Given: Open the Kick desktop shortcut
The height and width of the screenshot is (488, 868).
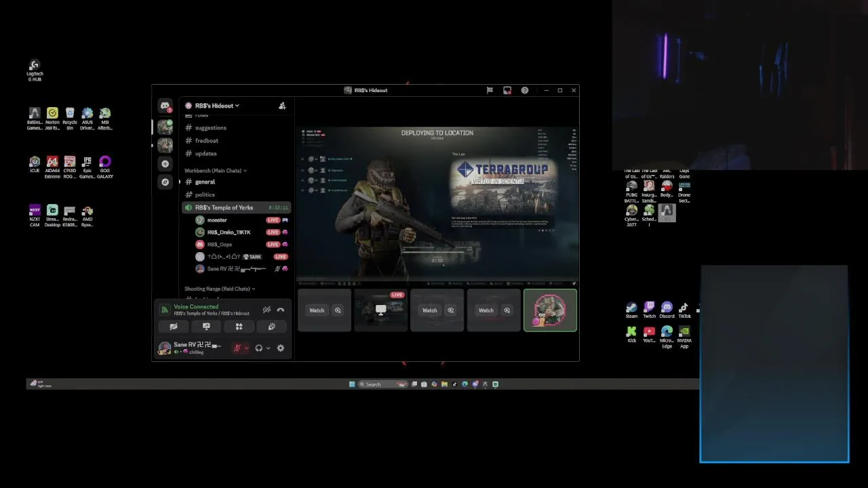Looking at the screenshot, I should [631, 334].
